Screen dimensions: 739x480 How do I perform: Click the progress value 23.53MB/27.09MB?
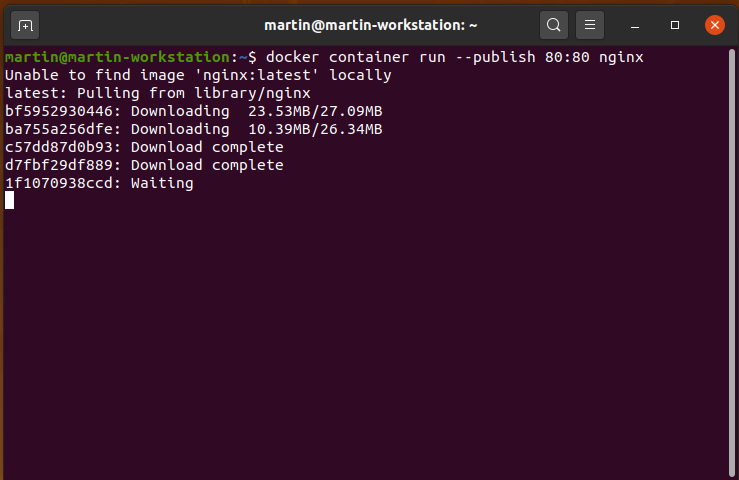click(315, 111)
